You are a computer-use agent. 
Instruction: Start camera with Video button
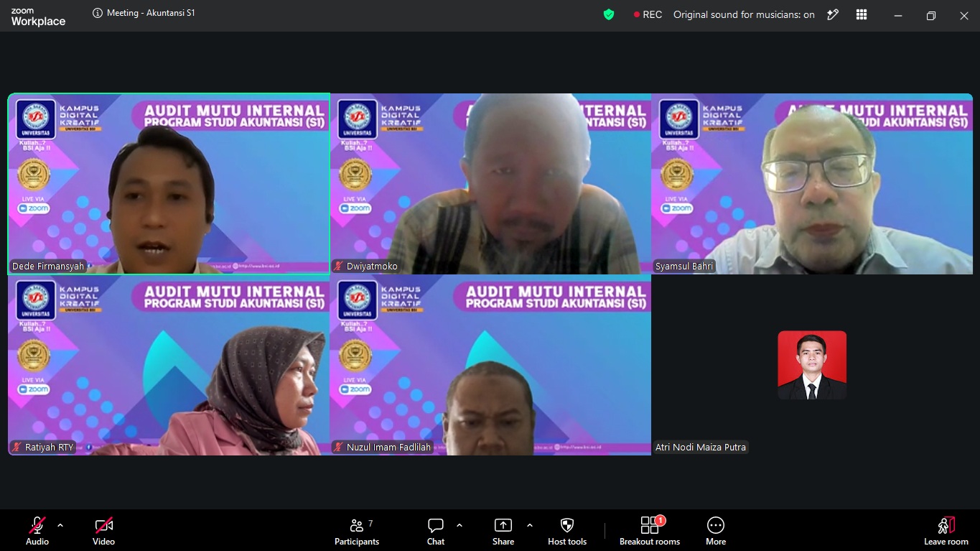tap(103, 531)
